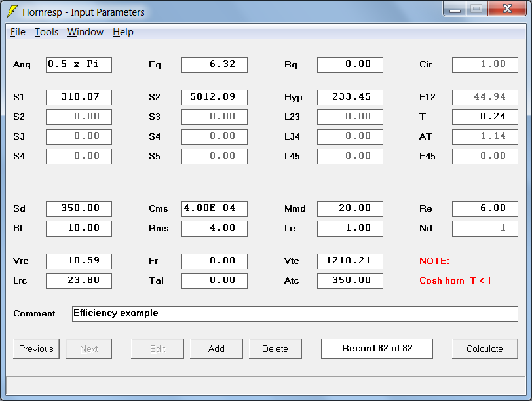Click the S4 field in the L34 row
The width and height of the screenshot is (532, 401).
(214, 137)
